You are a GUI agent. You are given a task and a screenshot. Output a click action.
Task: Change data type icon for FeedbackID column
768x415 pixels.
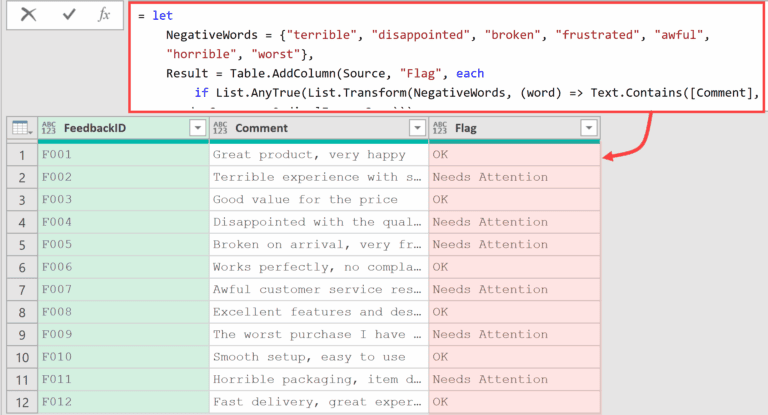click(x=48, y=128)
